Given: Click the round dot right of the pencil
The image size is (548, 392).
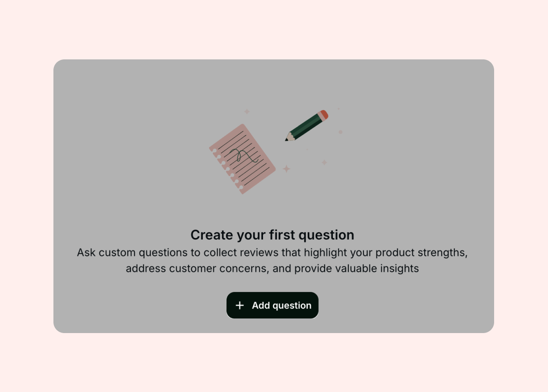Looking at the screenshot, I should [340, 132].
